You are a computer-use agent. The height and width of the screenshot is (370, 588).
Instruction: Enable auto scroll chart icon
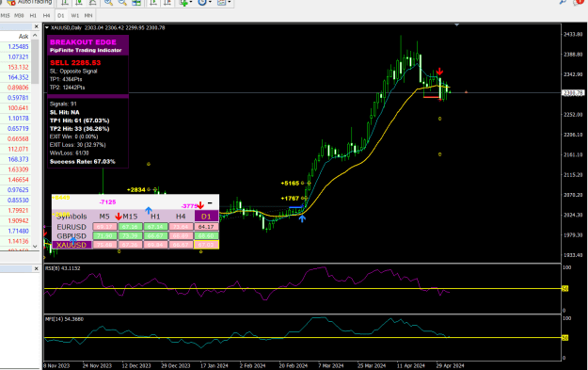153,3
